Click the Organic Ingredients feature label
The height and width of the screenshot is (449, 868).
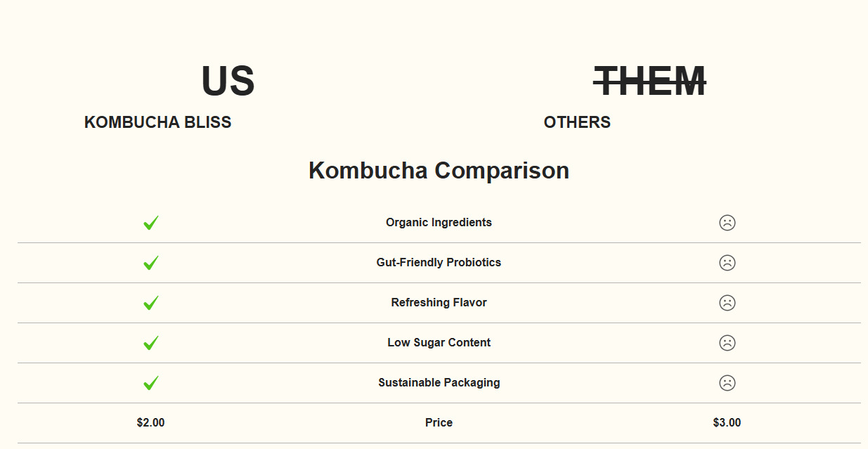(439, 223)
